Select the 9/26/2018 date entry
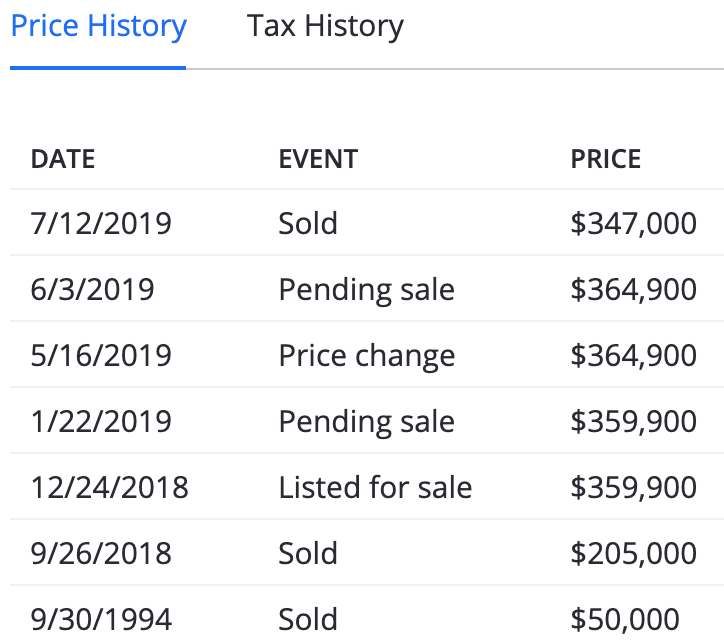 [101, 554]
